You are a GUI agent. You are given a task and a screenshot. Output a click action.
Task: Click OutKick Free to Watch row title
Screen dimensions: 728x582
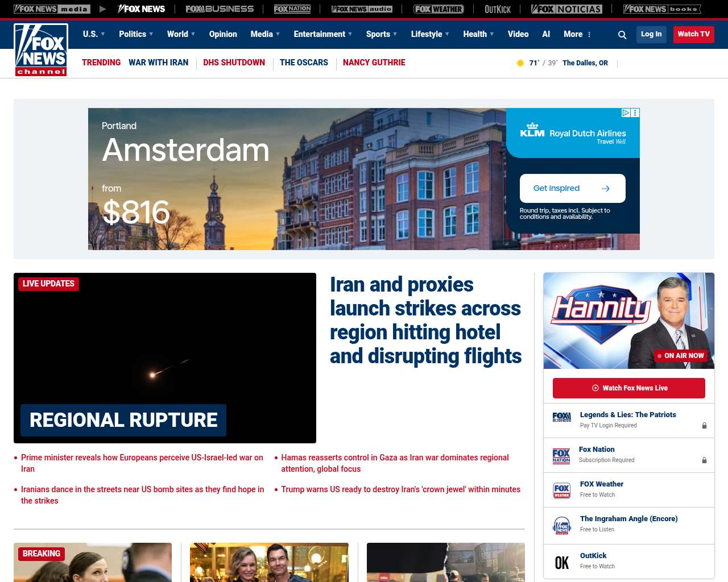(593, 556)
